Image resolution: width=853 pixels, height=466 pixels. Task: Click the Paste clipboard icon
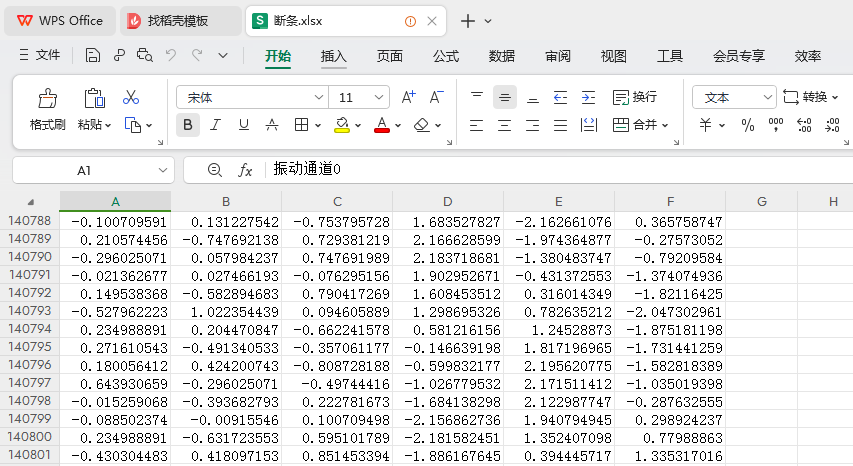(95, 98)
